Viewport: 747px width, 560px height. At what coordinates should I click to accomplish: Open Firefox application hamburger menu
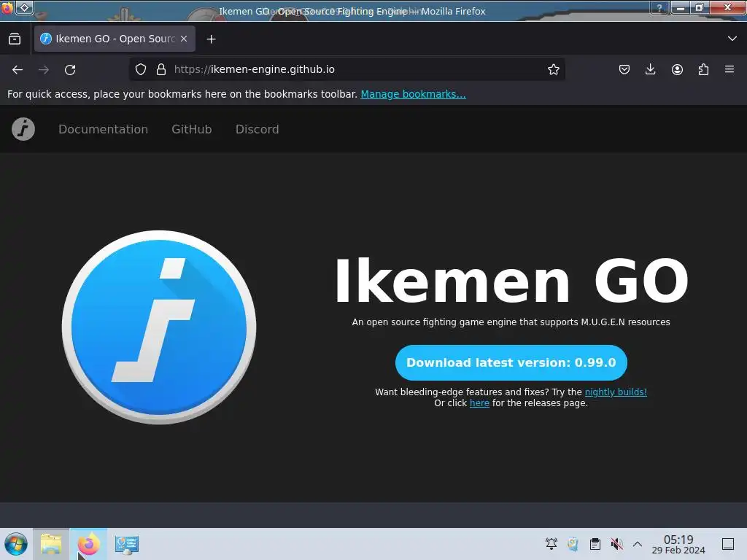click(729, 69)
